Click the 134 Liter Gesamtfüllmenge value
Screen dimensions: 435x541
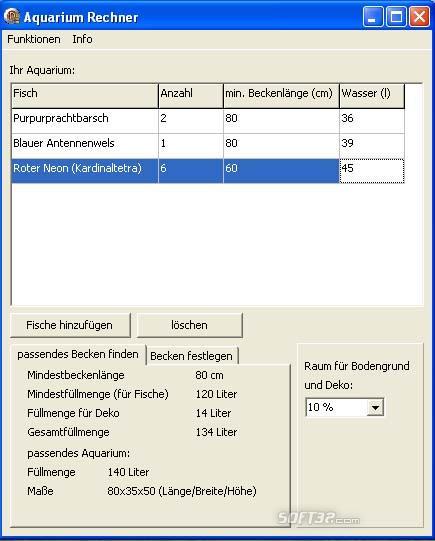(x=217, y=432)
